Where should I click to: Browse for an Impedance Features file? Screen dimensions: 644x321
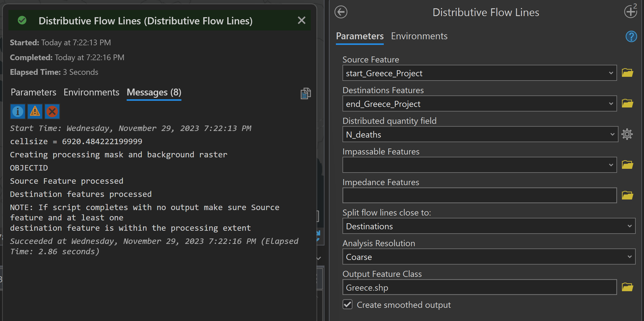coord(627,195)
